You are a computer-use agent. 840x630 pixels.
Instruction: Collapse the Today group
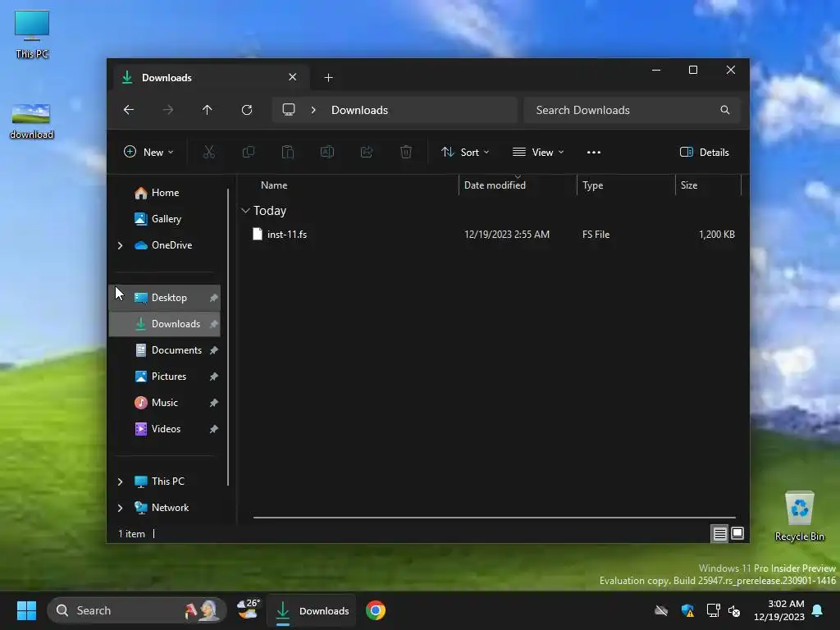245,211
